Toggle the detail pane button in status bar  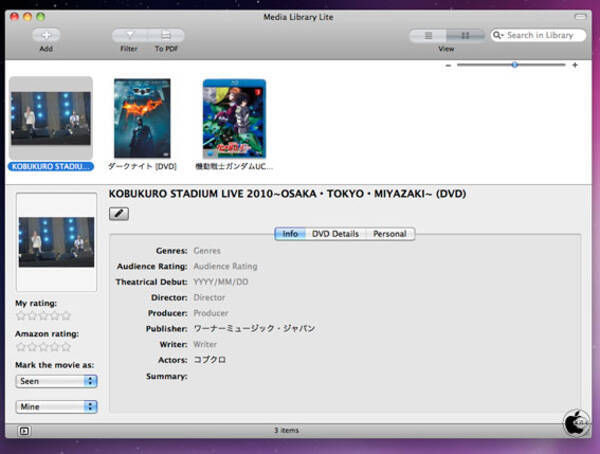[x=24, y=431]
